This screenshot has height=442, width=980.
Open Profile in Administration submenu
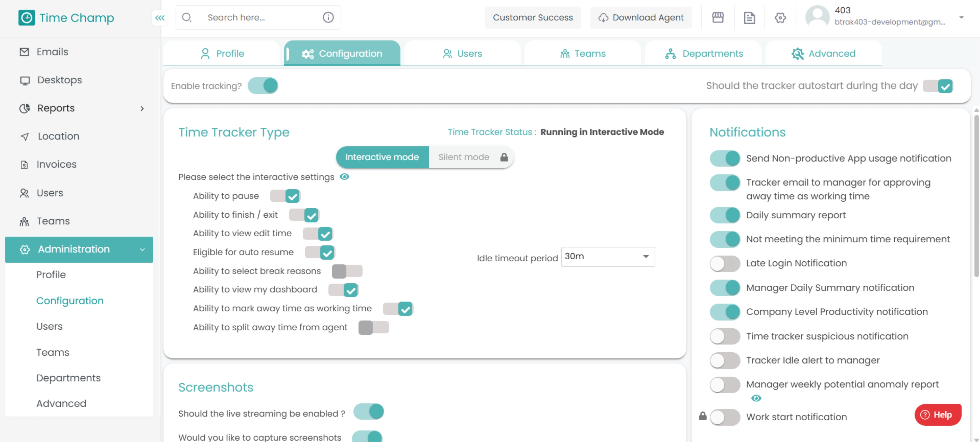(x=51, y=274)
